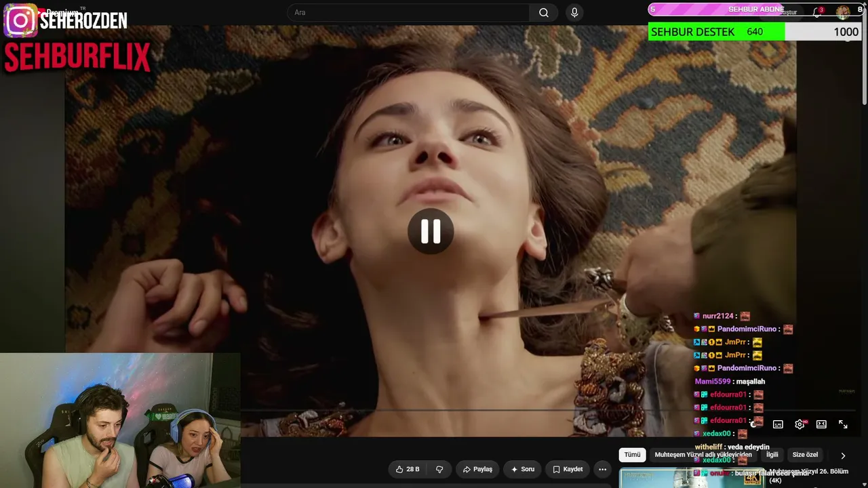Open the suggested video thumbnail below chips
This screenshot has width=868, height=488.
click(692, 478)
